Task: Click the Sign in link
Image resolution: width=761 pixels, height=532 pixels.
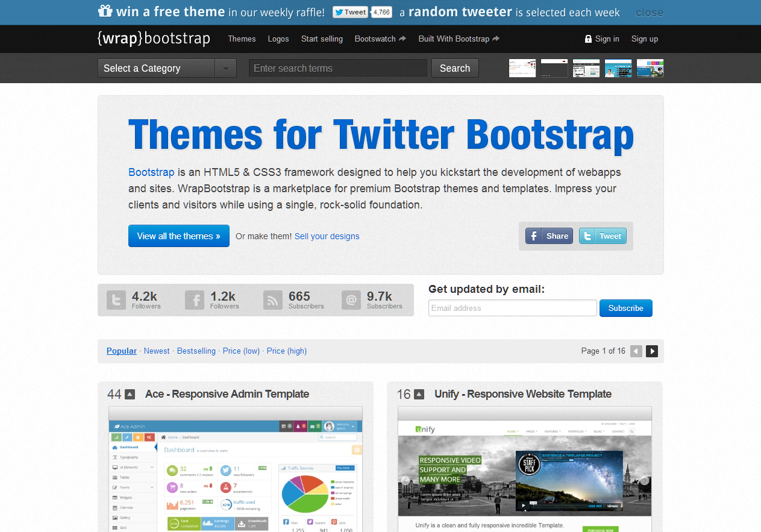Action: (602, 39)
